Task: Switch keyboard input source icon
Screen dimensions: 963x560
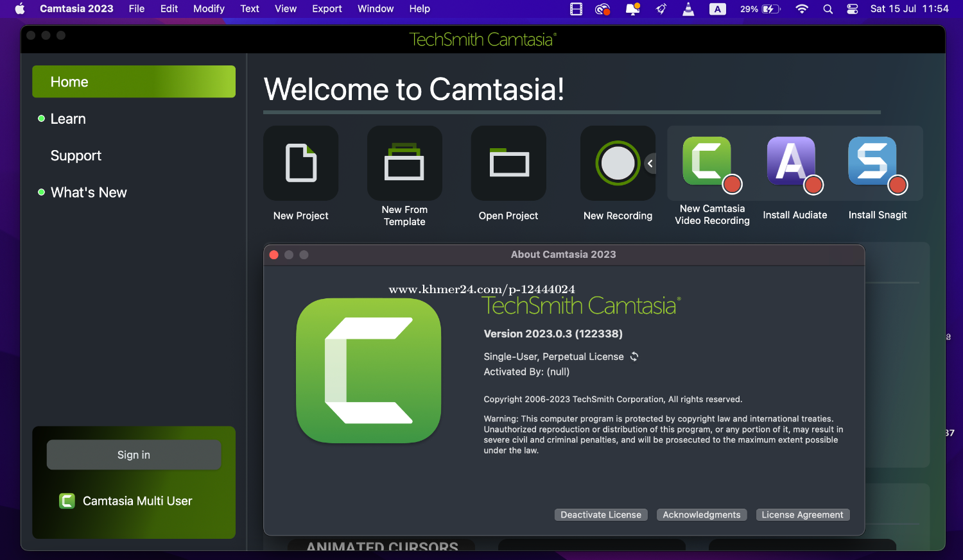Action: tap(717, 9)
